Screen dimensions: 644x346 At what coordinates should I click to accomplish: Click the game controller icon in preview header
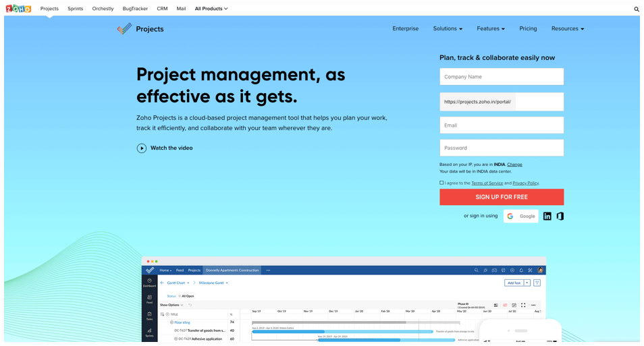[x=495, y=270]
